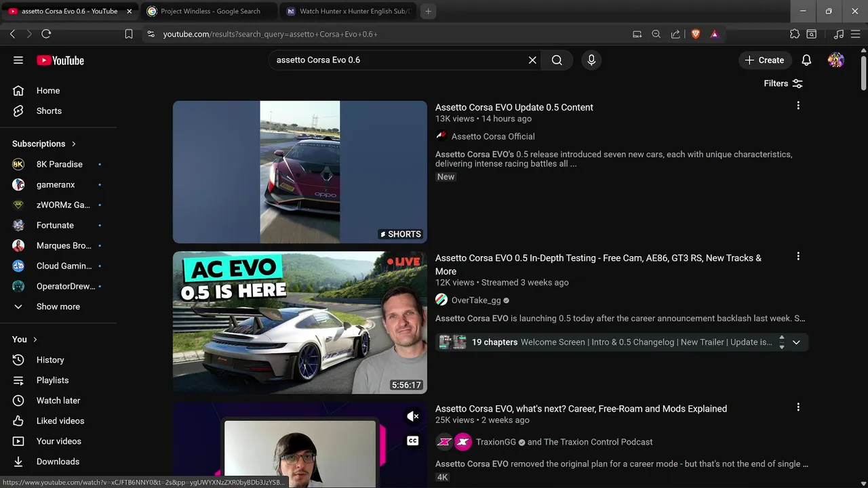The width and height of the screenshot is (868, 488).
Task: Open Watch later list
Action: (58, 401)
